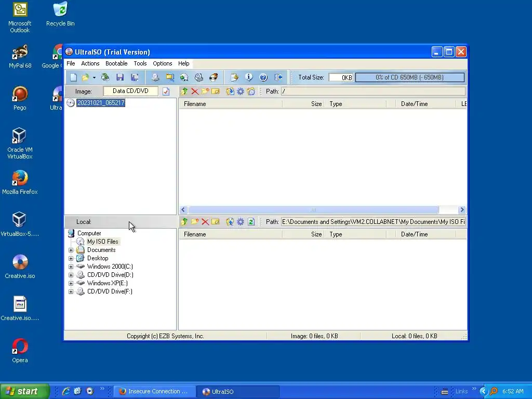Screen dimensions: 532x399
Task: Go up one level in local pane
Action: point(184,222)
